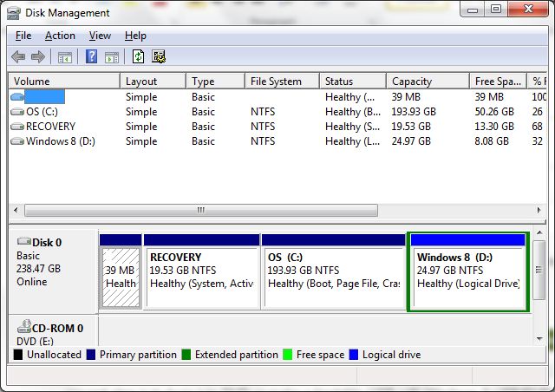Click the Forward arrow toolbar icon
Screen dimensions: 555x392
coord(37,57)
